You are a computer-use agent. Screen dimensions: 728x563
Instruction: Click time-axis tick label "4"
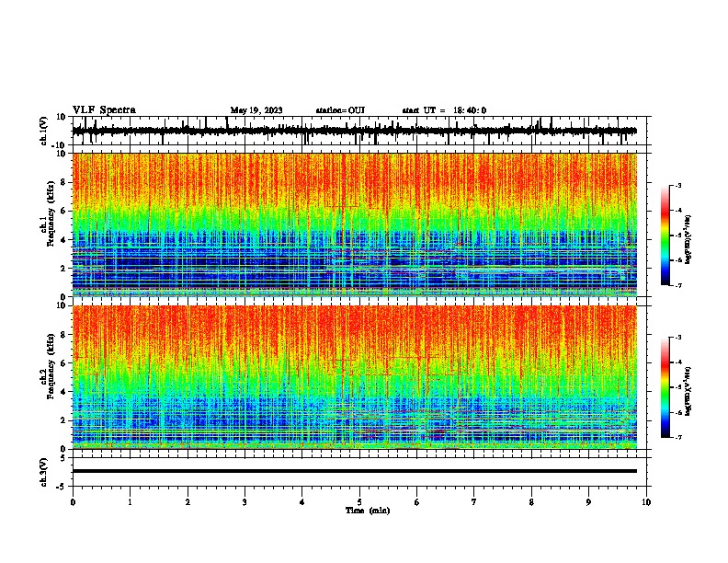[302, 502]
